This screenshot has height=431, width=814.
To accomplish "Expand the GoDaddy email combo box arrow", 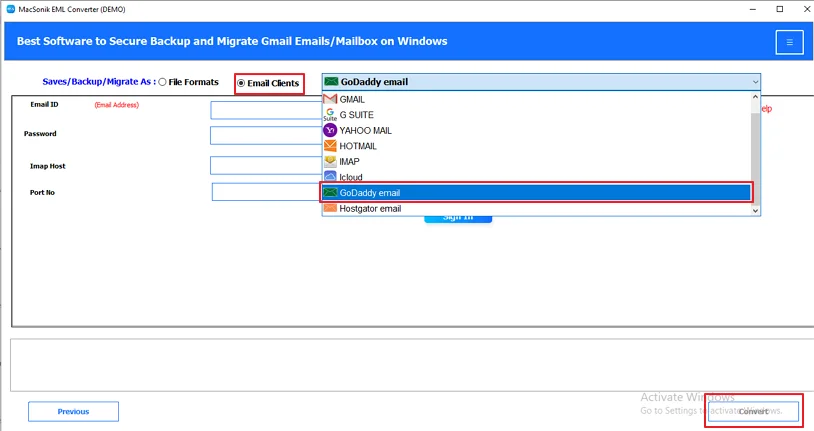I will click(x=755, y=82).
